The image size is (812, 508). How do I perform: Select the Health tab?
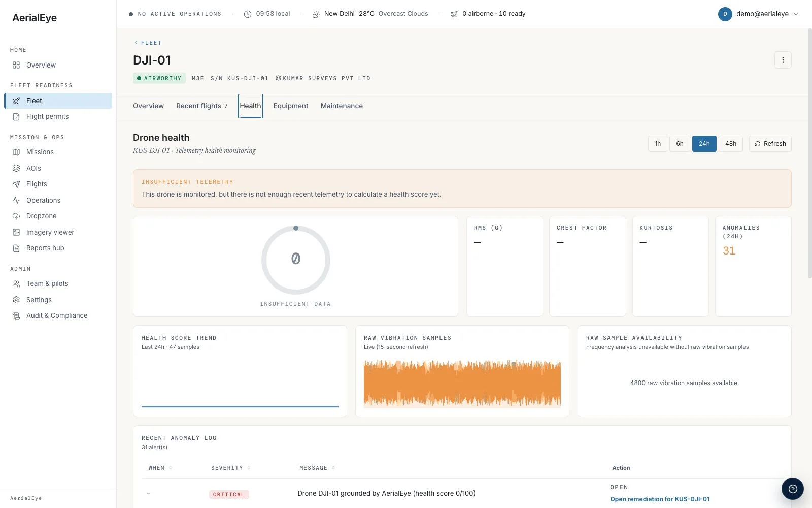[x=251, y=106]
